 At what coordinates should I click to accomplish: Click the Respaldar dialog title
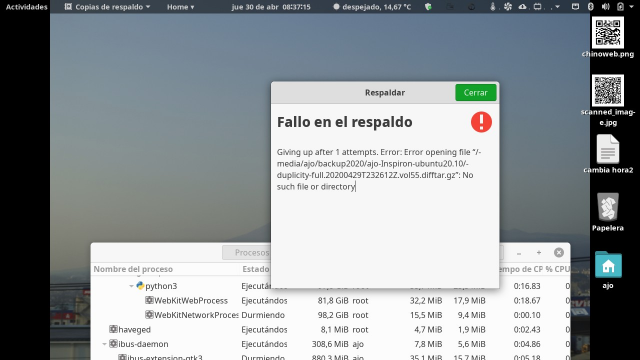click(x=384, y=93)
